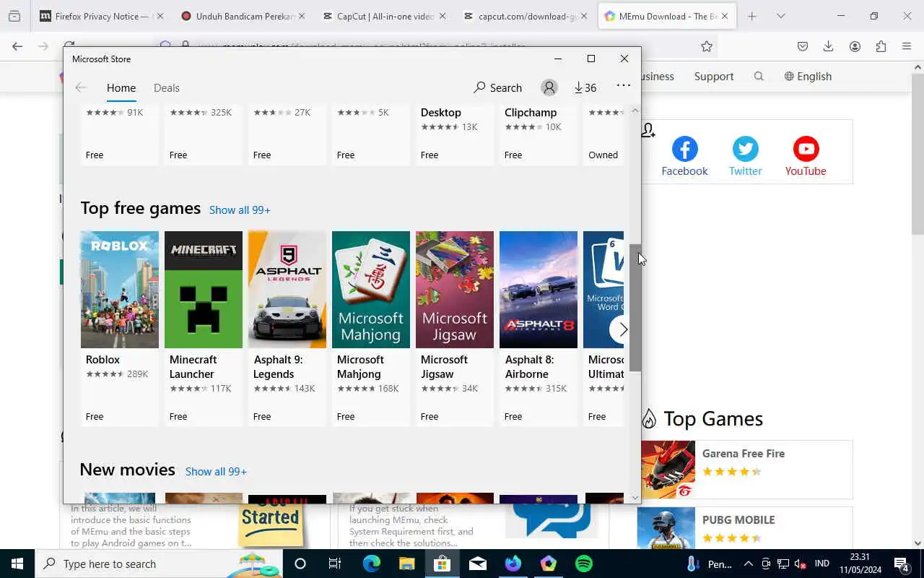Open the Firefox Pocket save icon
Screen dimensions: 924x578
tap(803, 46)
